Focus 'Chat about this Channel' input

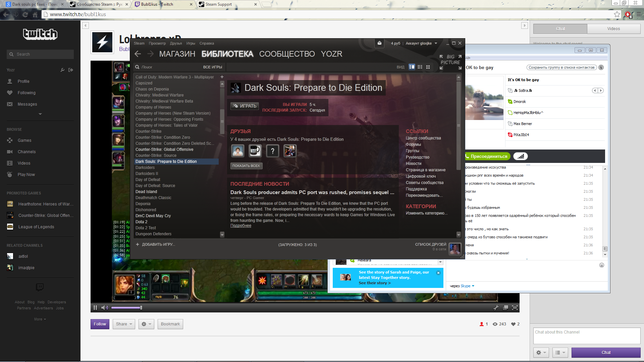587,336
